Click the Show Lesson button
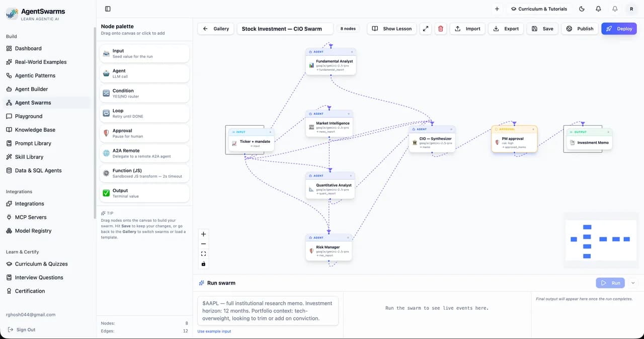 [x=392, y=29]
